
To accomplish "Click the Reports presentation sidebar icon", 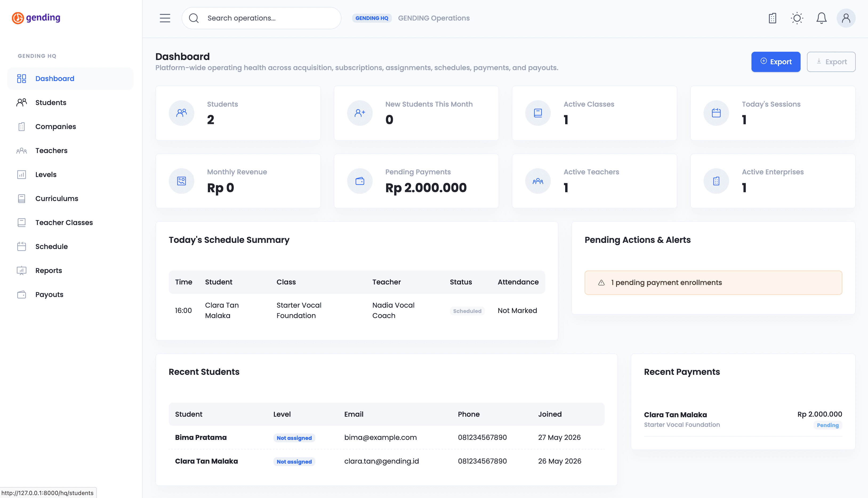I will pyautogui.click(x=22, y=271).
